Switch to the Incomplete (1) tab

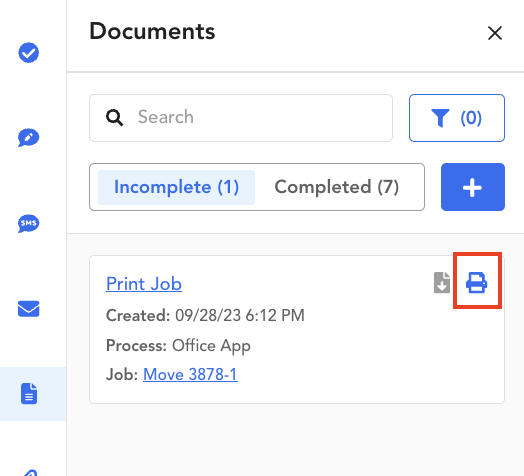point(176,187)
